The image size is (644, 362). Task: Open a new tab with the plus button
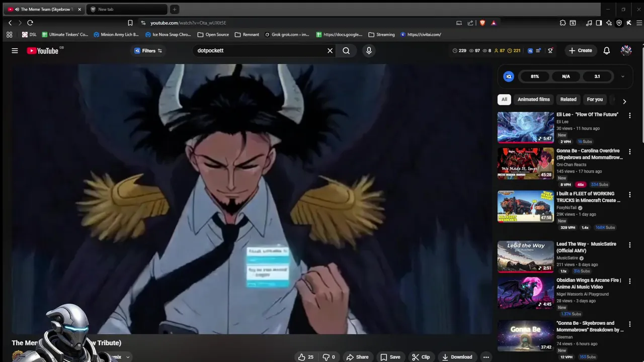point(174,9)
